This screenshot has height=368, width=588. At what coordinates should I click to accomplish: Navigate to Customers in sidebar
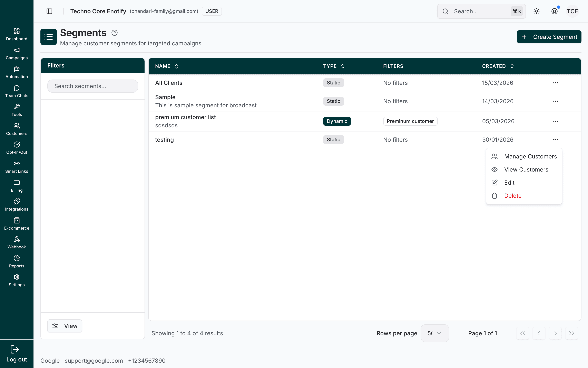(17, 129)
